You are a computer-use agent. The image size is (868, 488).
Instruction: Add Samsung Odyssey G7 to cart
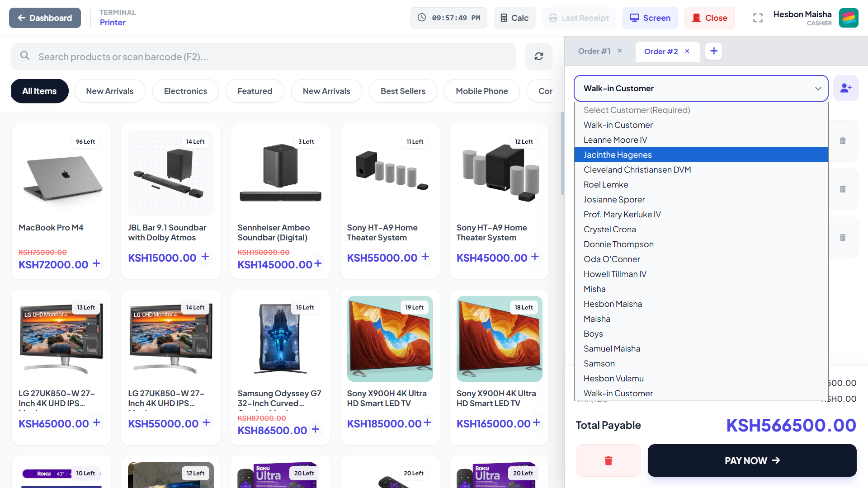[x=316, y=429]
